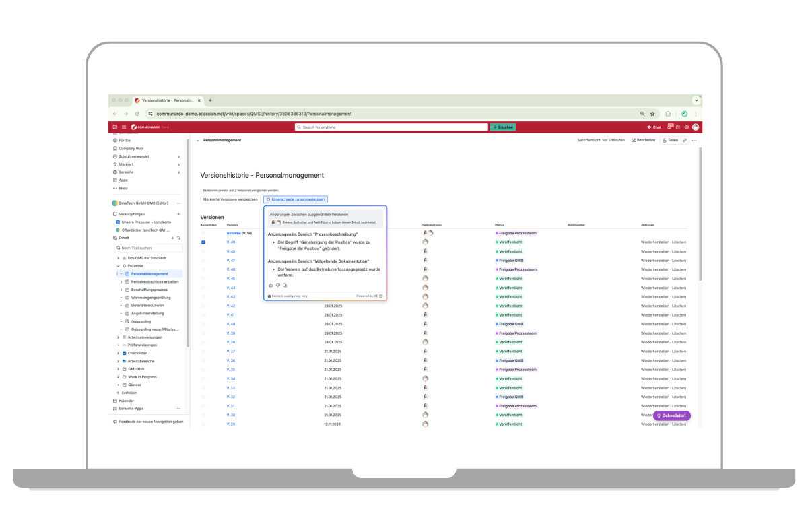Check the V. 48 version checkbox
The height and width of the screenshot is (532, 808).
(x=203, y=251)
